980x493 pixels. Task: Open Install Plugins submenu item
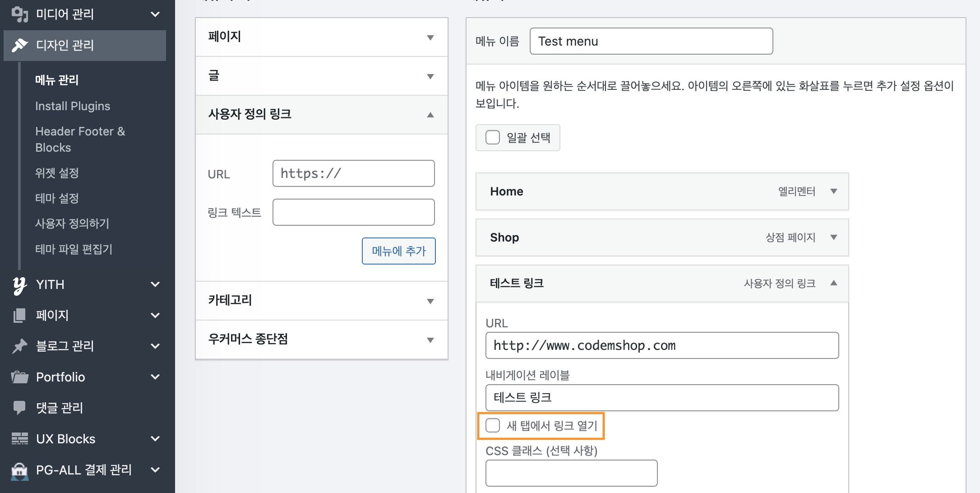(x=73, y=106)
